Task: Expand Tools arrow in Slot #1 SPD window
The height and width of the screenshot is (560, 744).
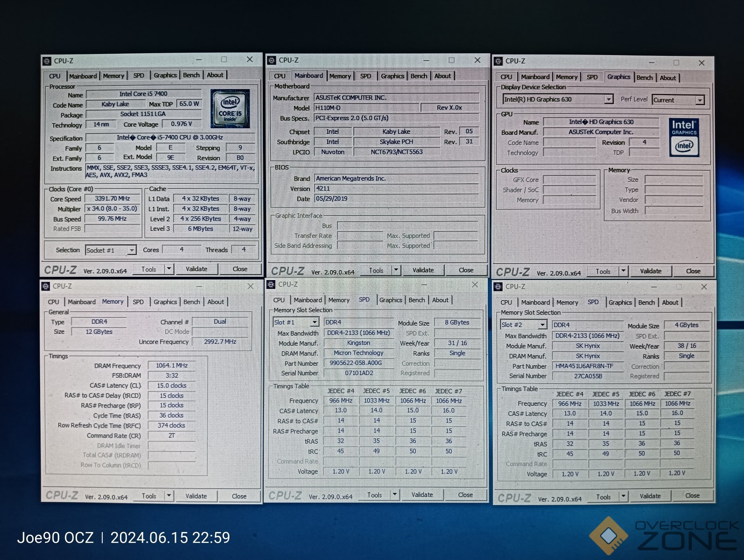Action: [x=395, y=495]
